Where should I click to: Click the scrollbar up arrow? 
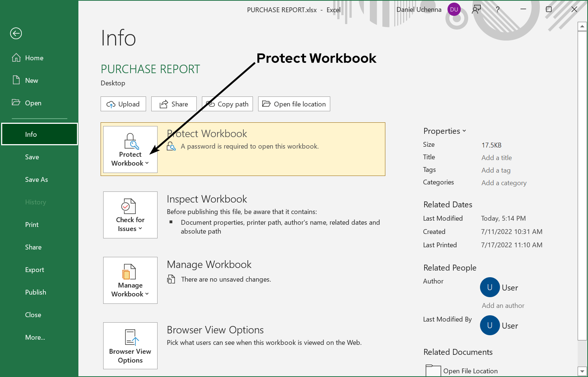tap(582, 26)
